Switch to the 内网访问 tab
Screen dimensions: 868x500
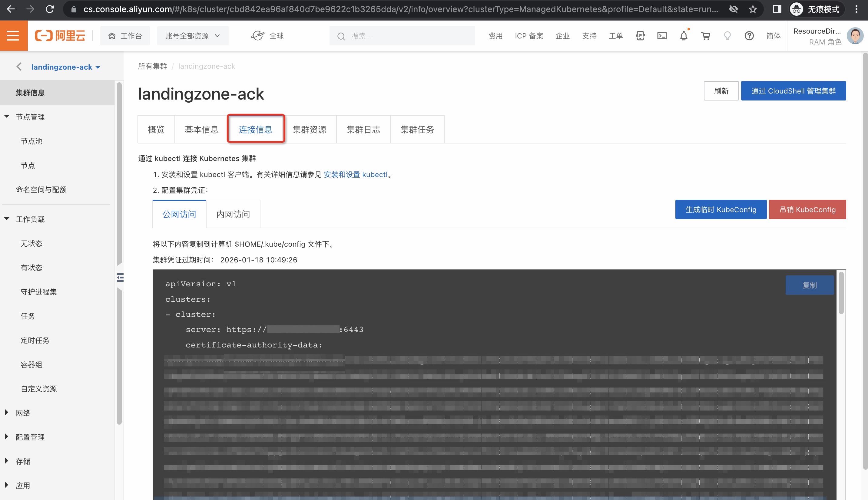point(233,214)
